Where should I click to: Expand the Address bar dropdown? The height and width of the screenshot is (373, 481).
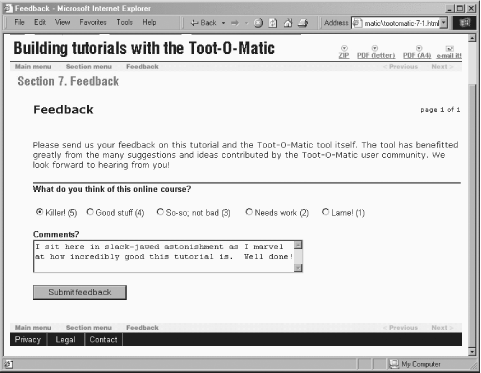click(x=443, y=23)
